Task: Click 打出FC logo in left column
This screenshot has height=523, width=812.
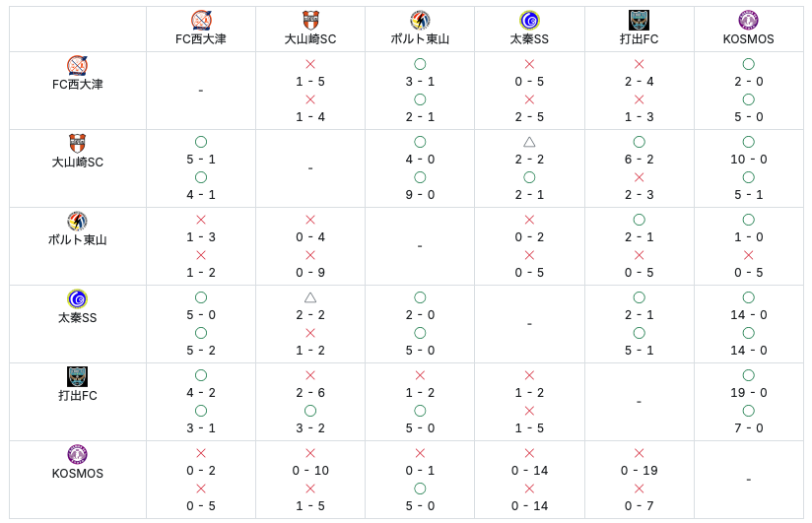Action: coord(77,377)
